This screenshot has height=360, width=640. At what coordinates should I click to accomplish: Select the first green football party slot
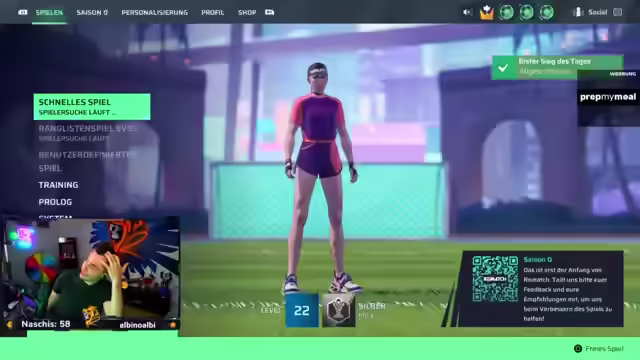point(507,12)
